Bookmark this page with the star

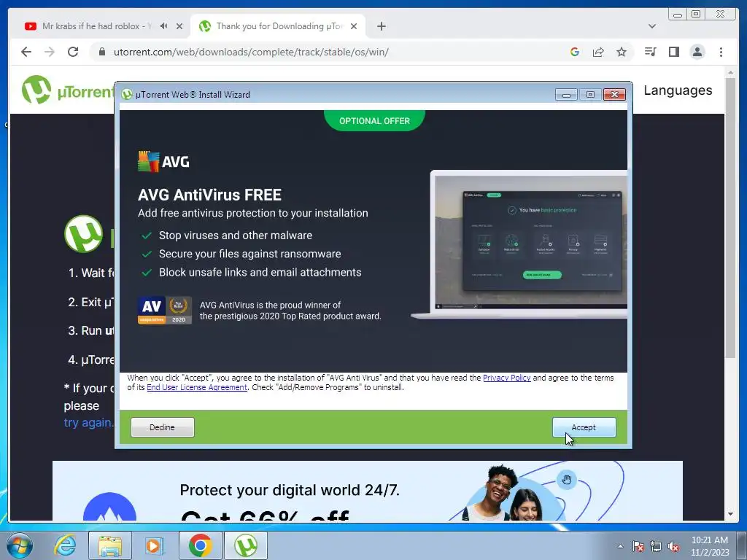tap(622, 52)
